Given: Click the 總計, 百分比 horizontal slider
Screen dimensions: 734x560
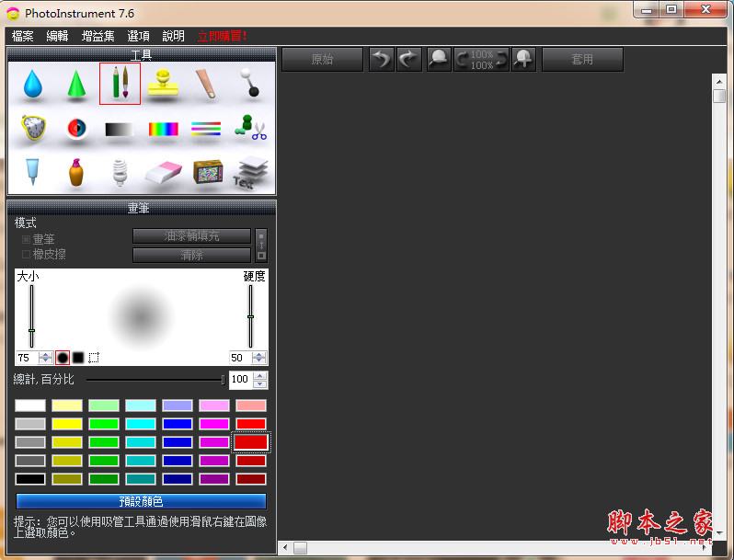Looking at the screenshot, I should [x=155, y=380].
